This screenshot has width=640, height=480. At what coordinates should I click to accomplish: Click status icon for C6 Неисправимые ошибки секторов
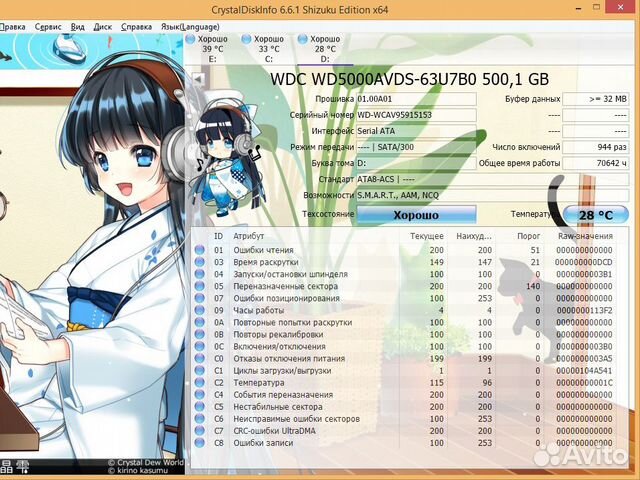[200, 418]
